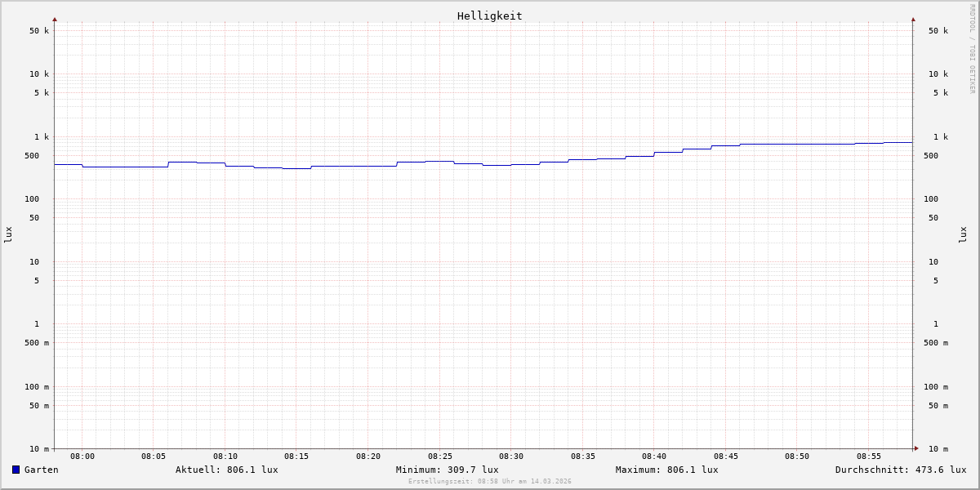Viewport: 980px width, 490px height.
Task: Click the Erstellungszeit timestamp footer text
Action: pos(489,482)
